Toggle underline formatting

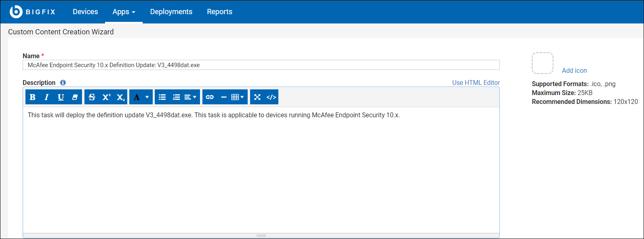(x=61, y=97)
